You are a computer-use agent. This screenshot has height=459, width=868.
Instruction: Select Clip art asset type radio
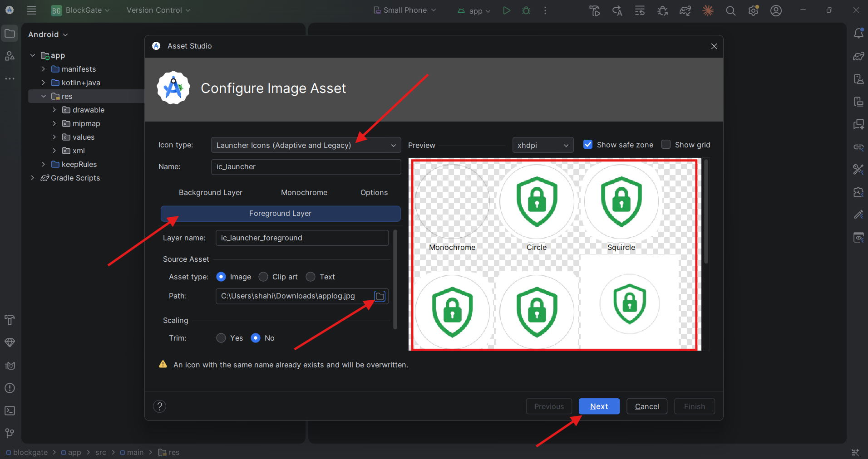pos(263,277)
